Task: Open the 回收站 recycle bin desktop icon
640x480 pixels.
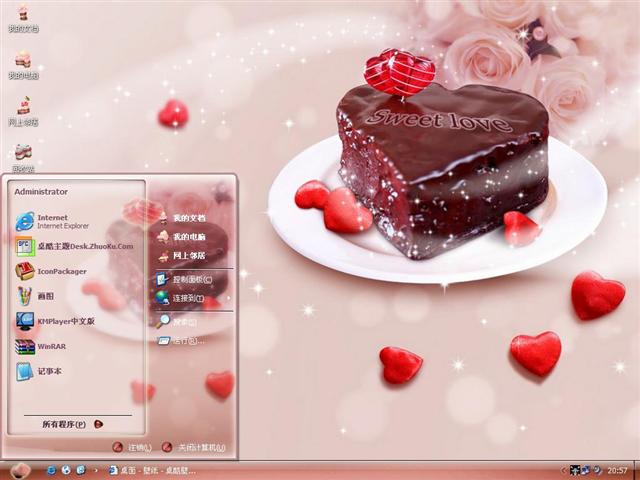Action: (23, 158)
